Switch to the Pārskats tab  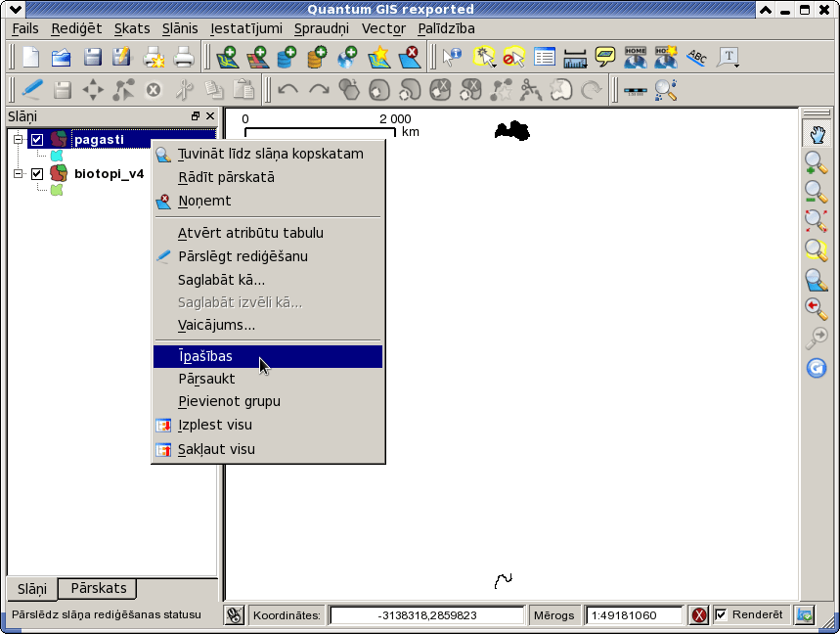point(99,588)
